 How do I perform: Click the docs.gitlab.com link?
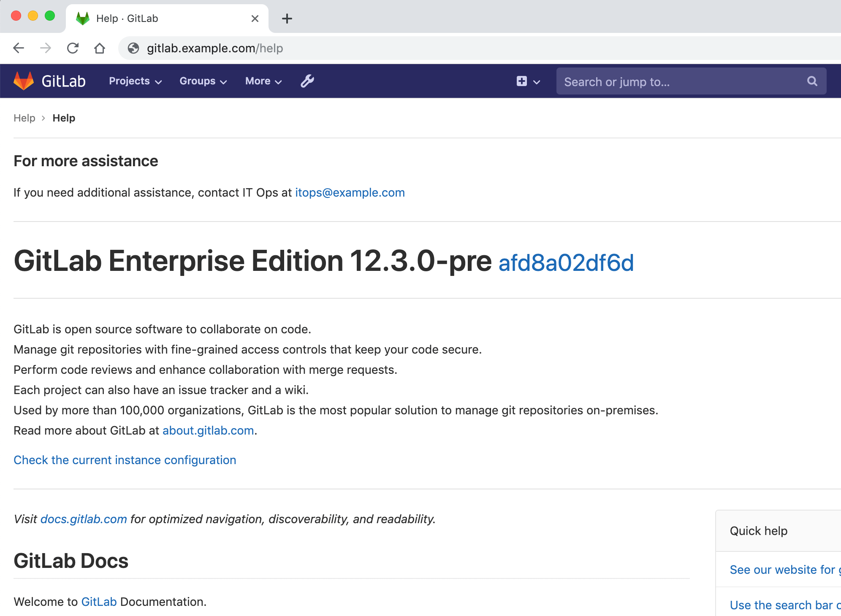(84, 519)
